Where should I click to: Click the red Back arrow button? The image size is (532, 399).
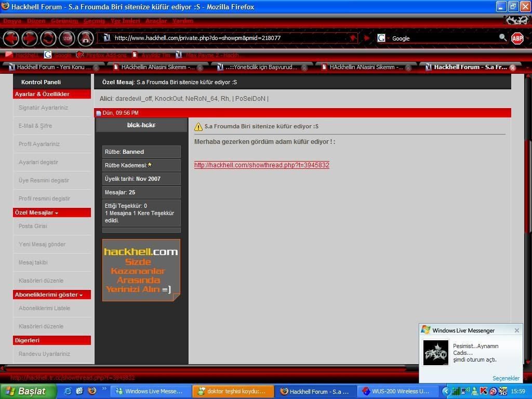[11, 38]
